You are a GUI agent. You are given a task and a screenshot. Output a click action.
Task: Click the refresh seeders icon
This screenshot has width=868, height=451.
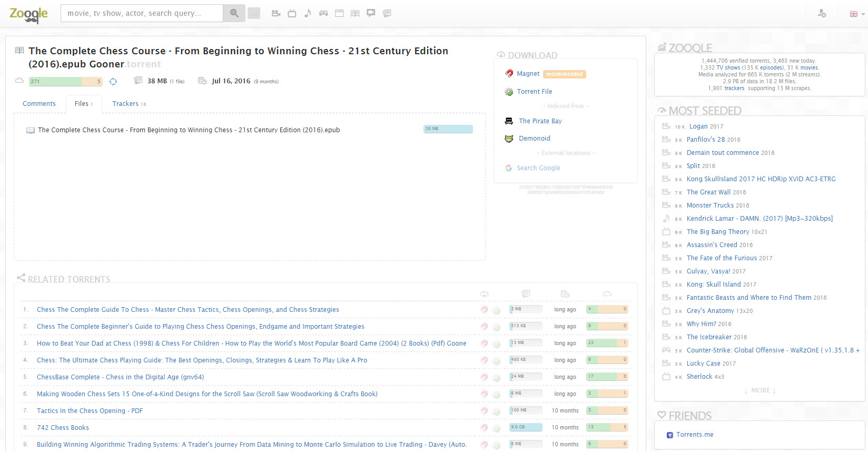[113, 82]
